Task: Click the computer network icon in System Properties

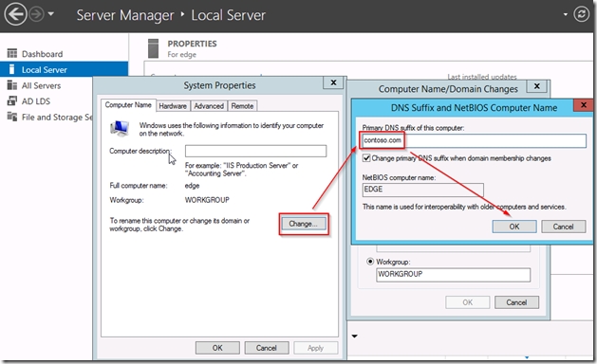Action: point(120,129)
